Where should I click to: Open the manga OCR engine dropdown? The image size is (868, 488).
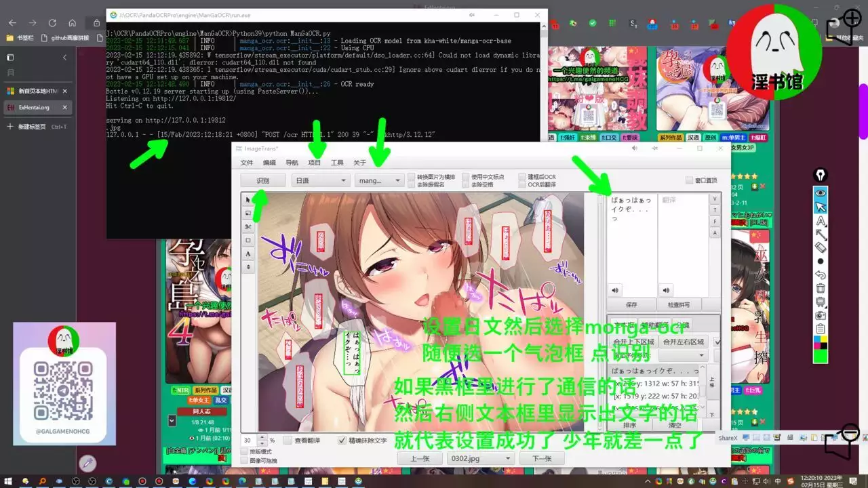(x=378, y=180)
